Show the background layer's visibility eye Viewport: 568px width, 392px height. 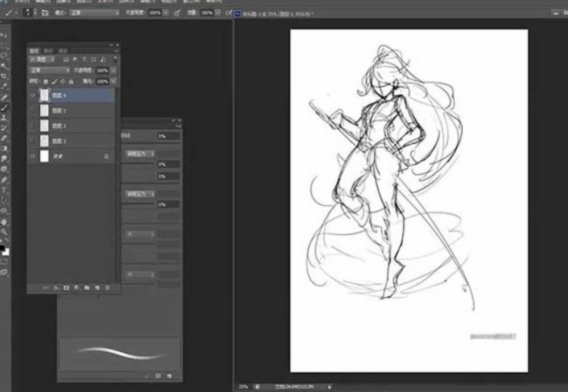click(32, 155)
